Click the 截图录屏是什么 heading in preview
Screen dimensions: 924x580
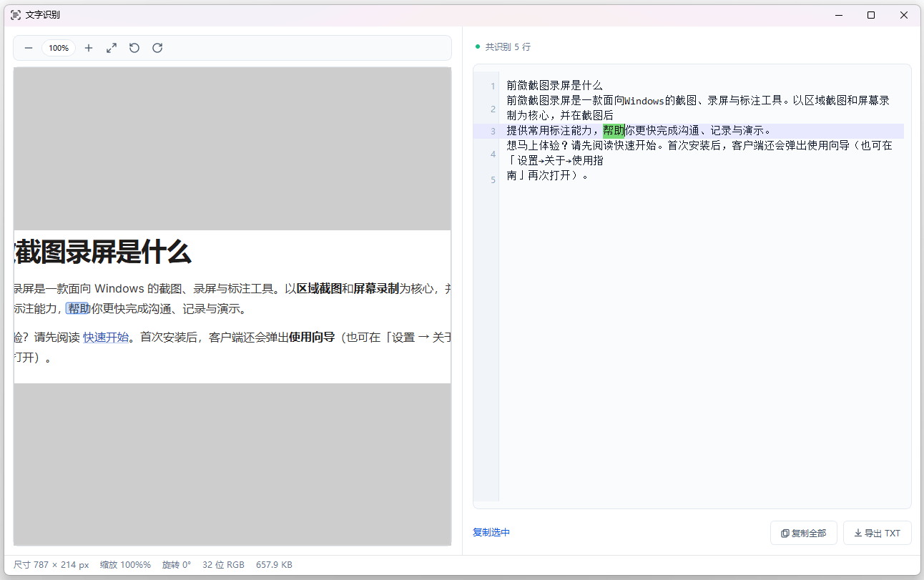(102, 252)
